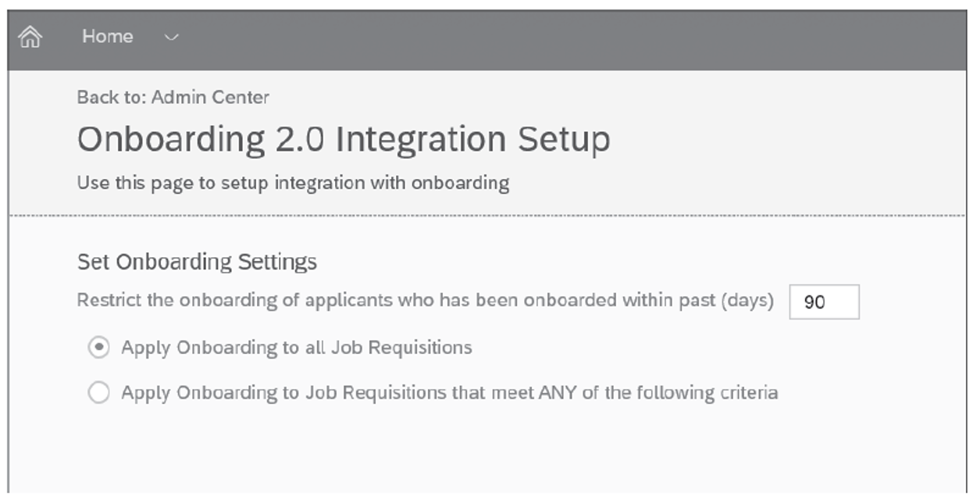Open the main navigation via the house icon
980x504 pixels.
coord(30,35)
